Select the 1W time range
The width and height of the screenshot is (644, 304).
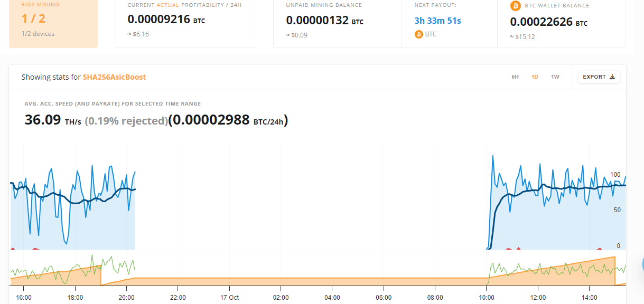pos(555,77)
